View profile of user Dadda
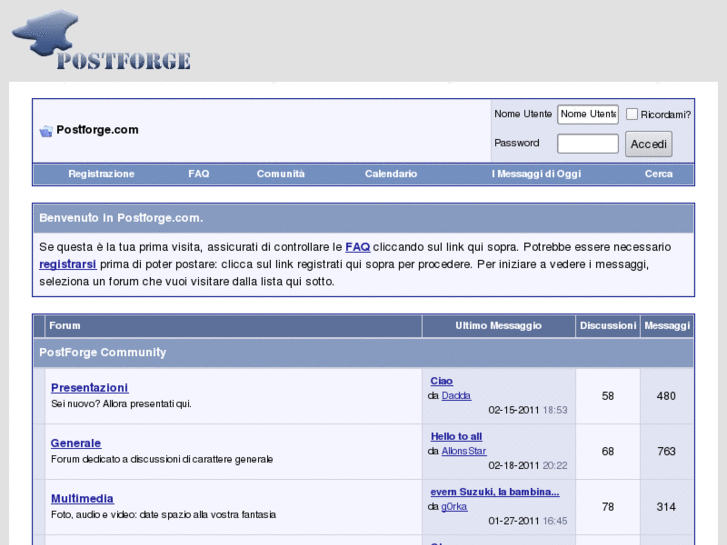The height and width of the screenshot is (545, 727). click(x=456, y=396)
